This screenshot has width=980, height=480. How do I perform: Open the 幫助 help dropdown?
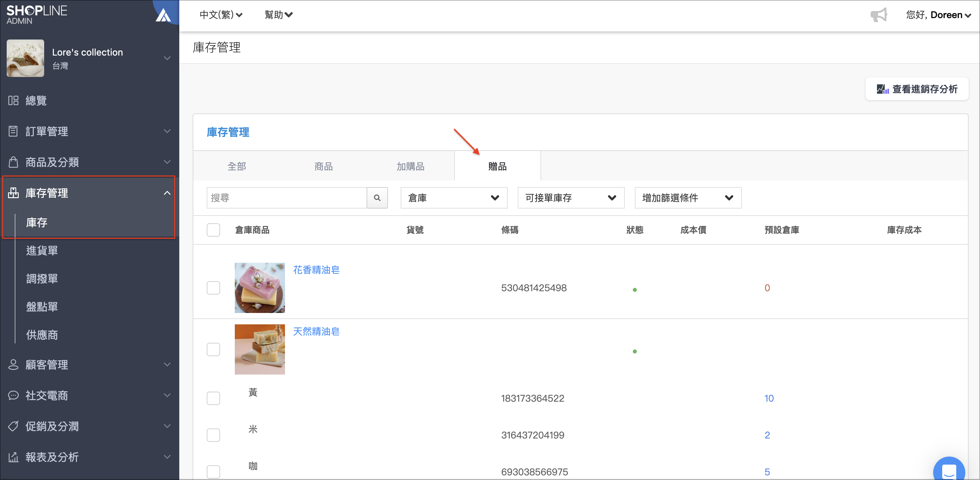coord(279,15)
